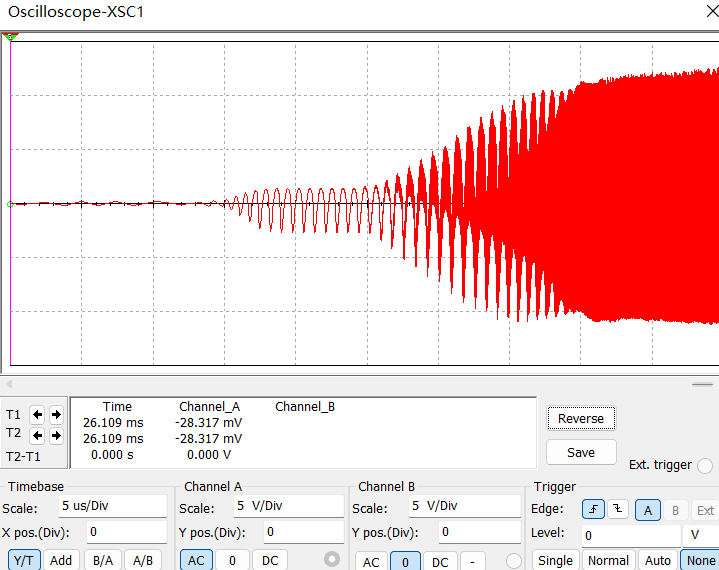Move cursor T2 right with arrow

tap(56, 435)
